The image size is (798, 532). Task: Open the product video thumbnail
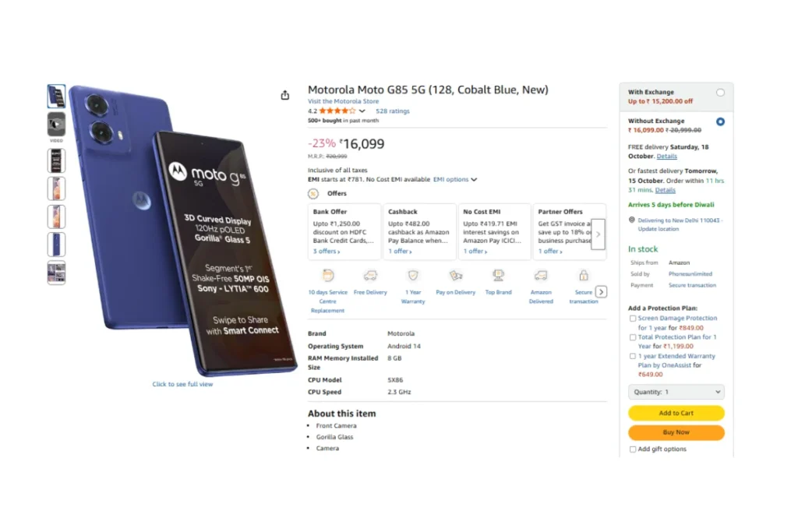(x=56, y=125)
